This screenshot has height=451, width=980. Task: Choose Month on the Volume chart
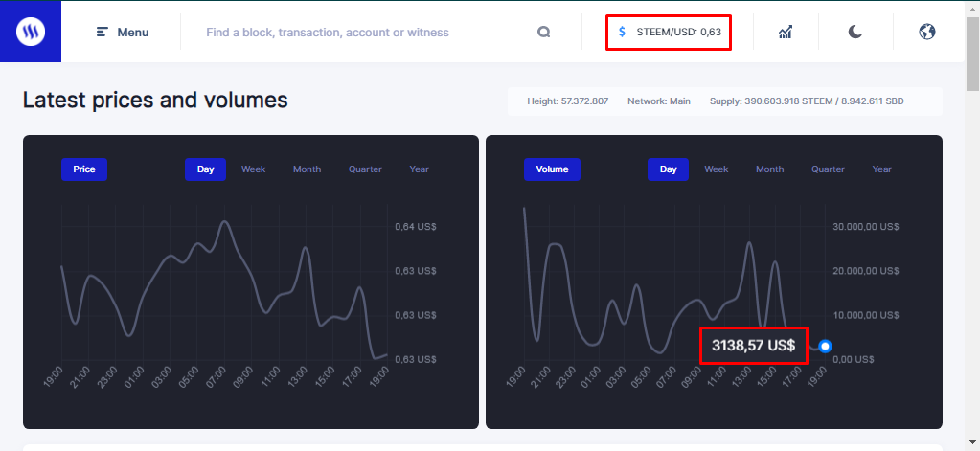(x=769, y=169)
